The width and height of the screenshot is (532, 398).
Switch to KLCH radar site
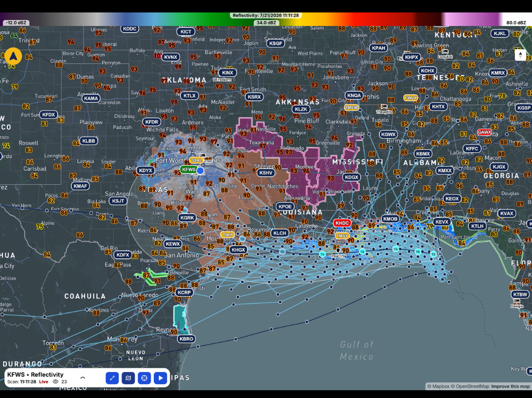pos(280,233)
